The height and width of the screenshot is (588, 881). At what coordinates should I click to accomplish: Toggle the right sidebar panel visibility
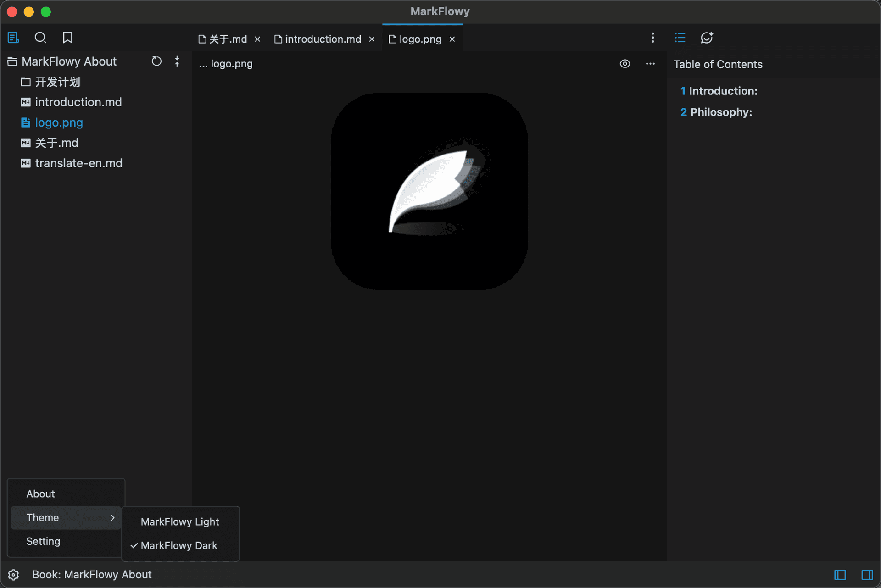[867, 575]
